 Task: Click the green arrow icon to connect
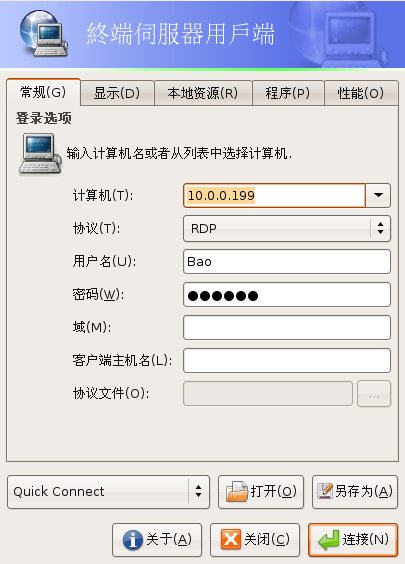coord(328,540)
